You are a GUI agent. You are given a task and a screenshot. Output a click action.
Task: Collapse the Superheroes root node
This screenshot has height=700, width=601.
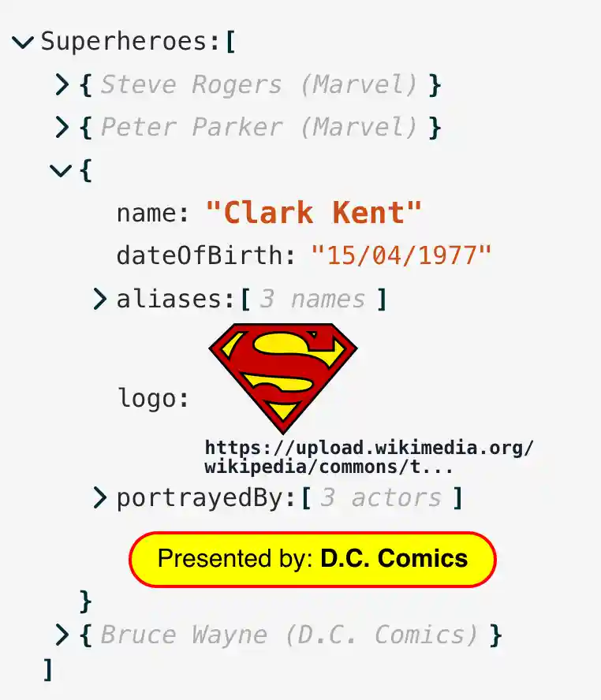(x=22, y=43)
